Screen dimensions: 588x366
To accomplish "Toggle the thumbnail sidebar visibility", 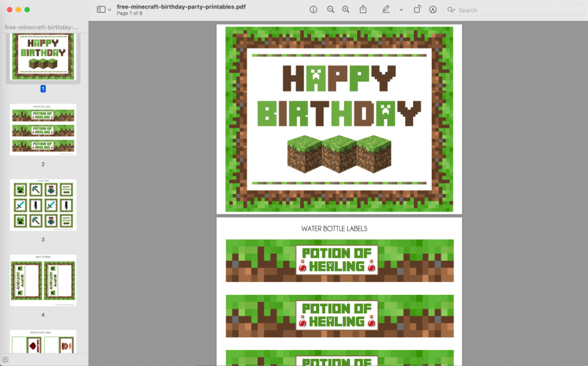I will [x=101, y=9].
